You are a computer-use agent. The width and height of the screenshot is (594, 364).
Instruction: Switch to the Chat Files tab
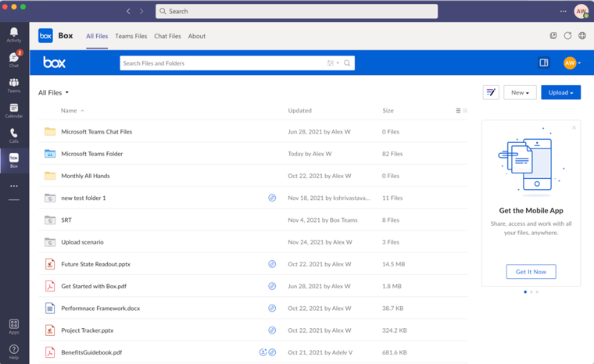pos(167,36)
